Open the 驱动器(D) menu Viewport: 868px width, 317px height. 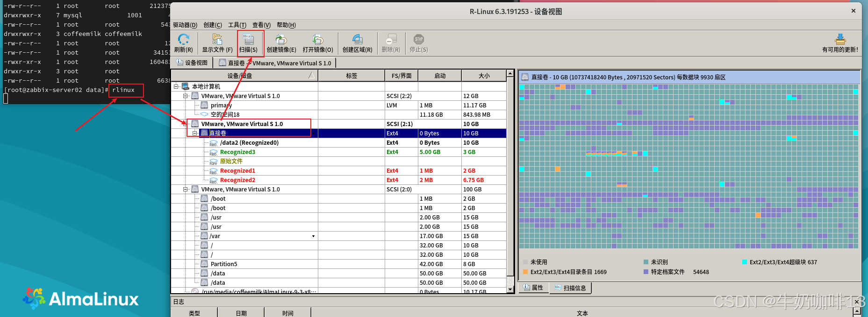click(x=185, y=25)
